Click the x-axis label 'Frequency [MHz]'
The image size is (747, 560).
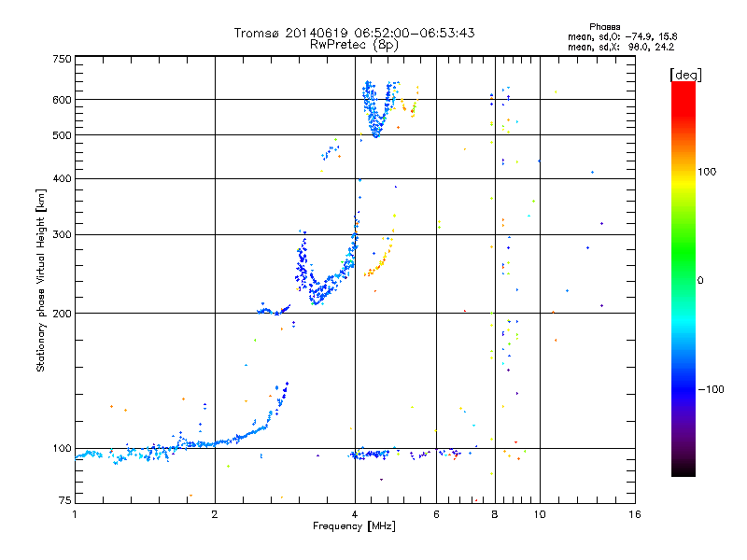pos(354,526)
